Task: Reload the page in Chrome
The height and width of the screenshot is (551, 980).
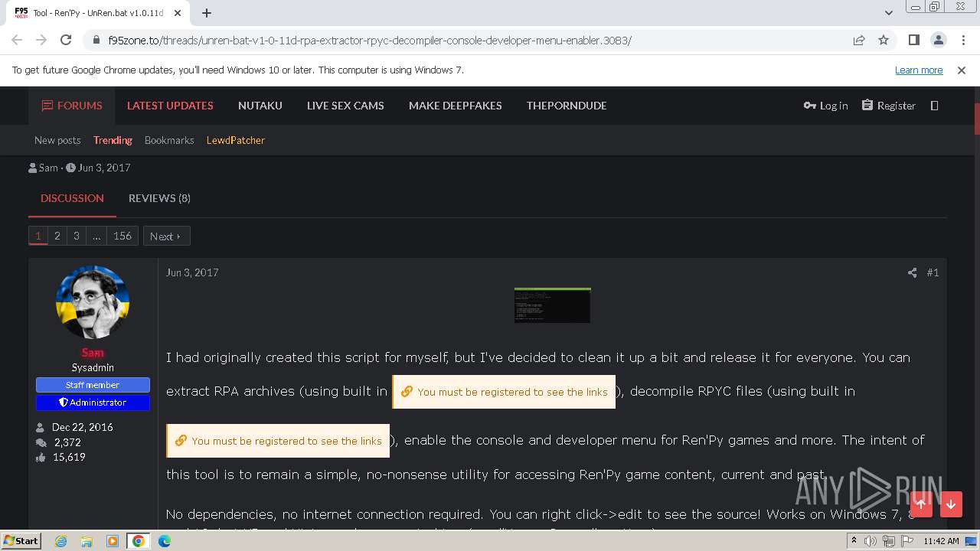Action: click(66, 40)
